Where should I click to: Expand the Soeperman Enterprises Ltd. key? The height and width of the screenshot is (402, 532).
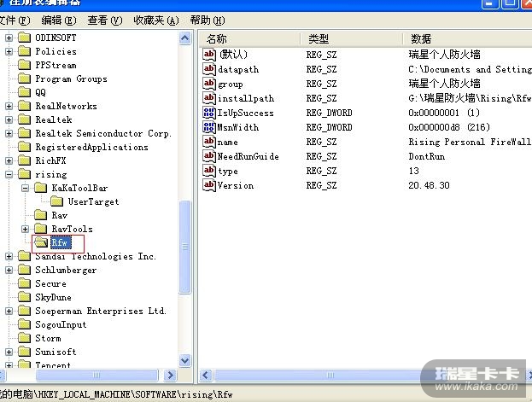tap(9, 311)
